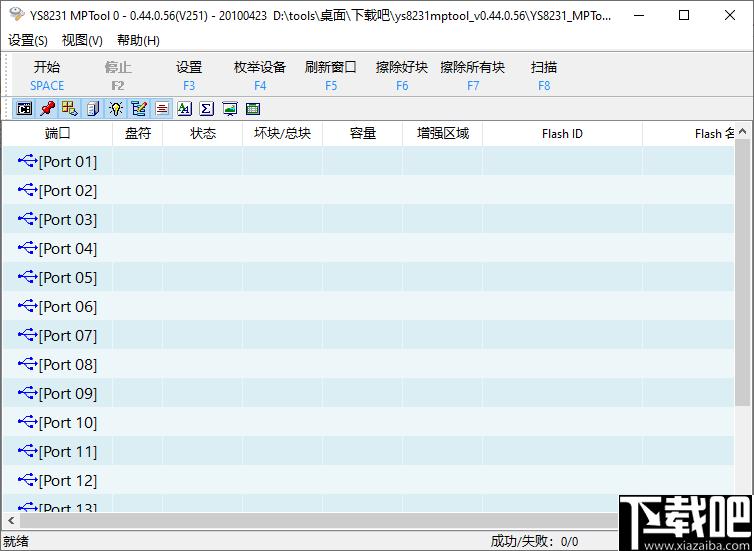Click the sigma summation icon

tap(207, 109)
